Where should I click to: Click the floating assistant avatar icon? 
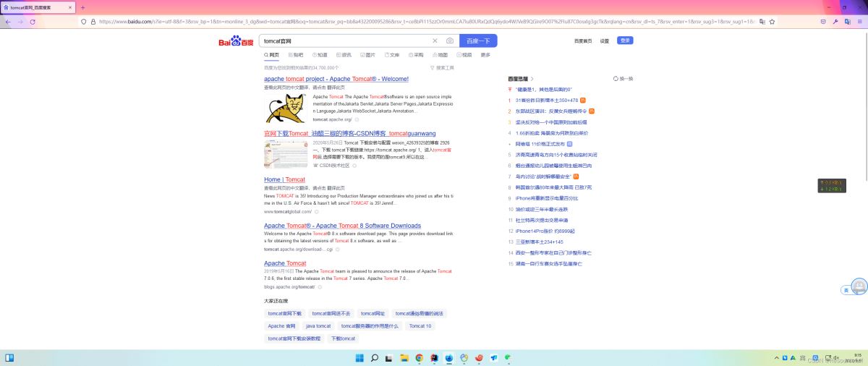point(859,286)
